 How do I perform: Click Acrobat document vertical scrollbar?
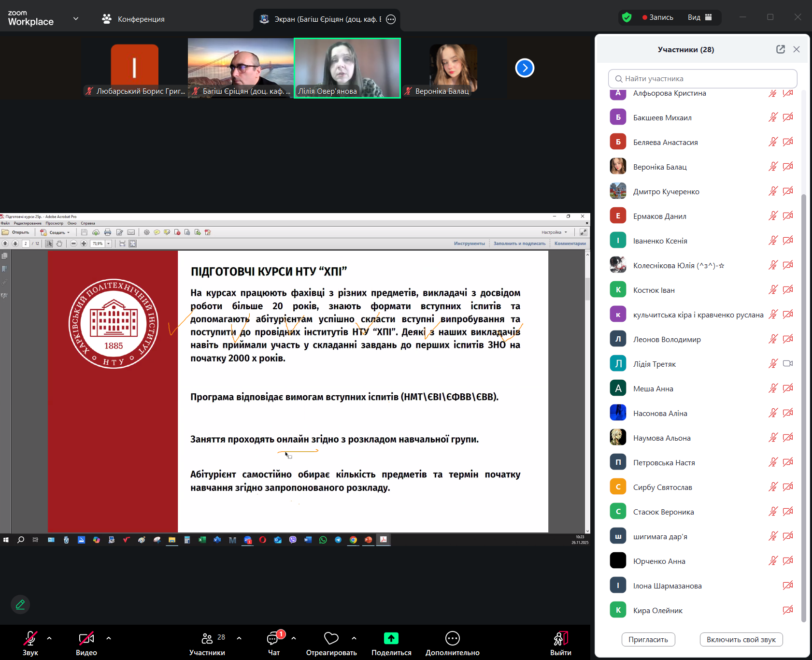tap(587, 288)
